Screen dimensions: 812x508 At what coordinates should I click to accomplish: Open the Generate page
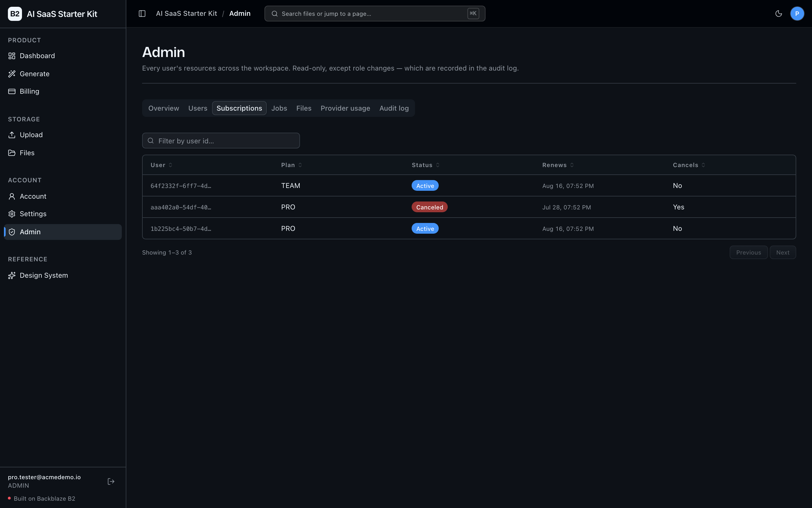(x=63, y=74)
